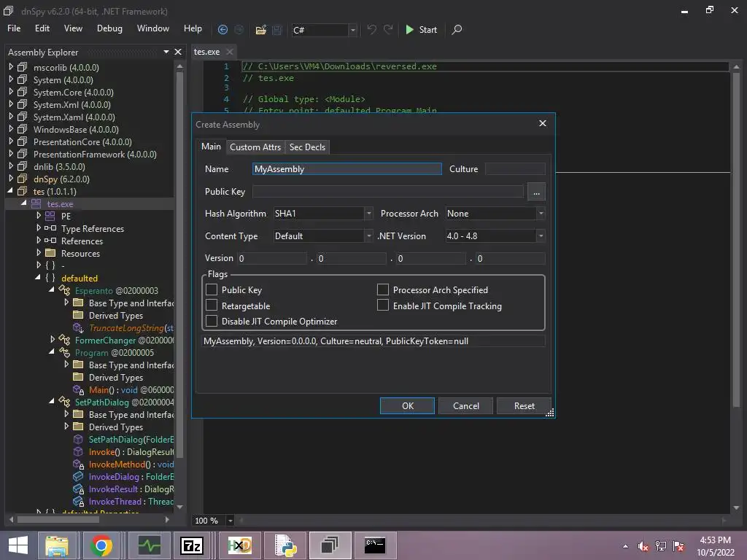Image resolution: width=747 pixels, height=560 pixels.
Task: Open search with the magnifier icon
Action: coord(457,29)
